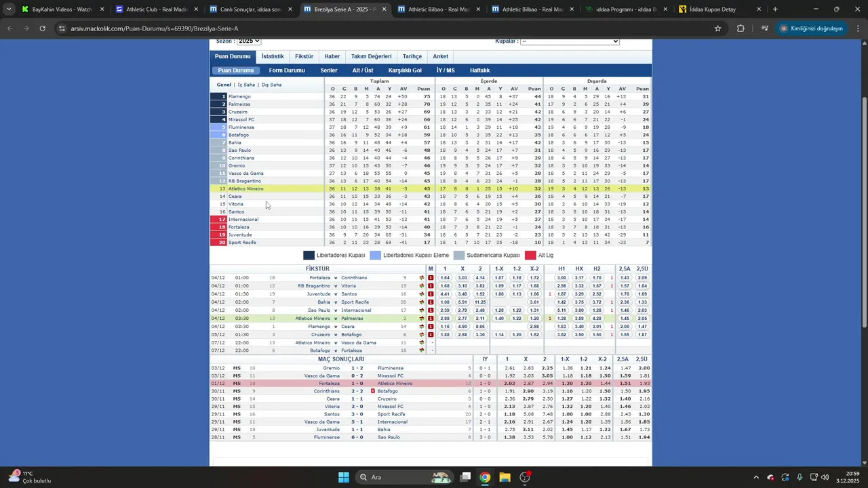The width and height of the screenshot is (868, 488).
Task: Click red card icon in Corinthians 2-2 Botafogo row
Action: click(x=373, y=392)
